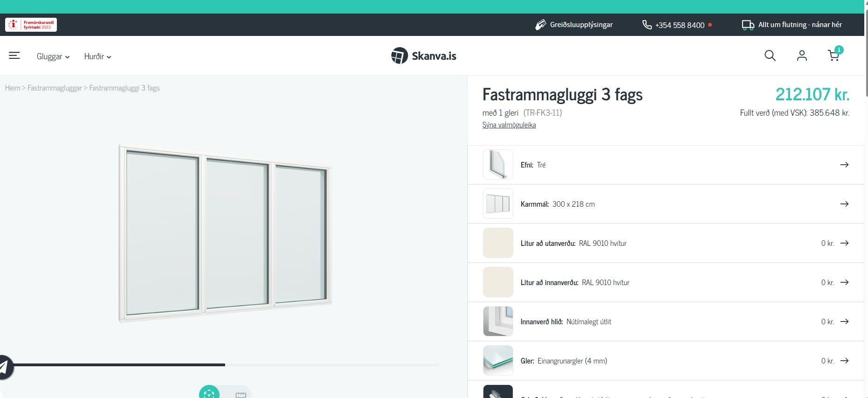The image size is (868, 398).
Task: Open the Gler row arrow
Action: [x=844, y=361]
